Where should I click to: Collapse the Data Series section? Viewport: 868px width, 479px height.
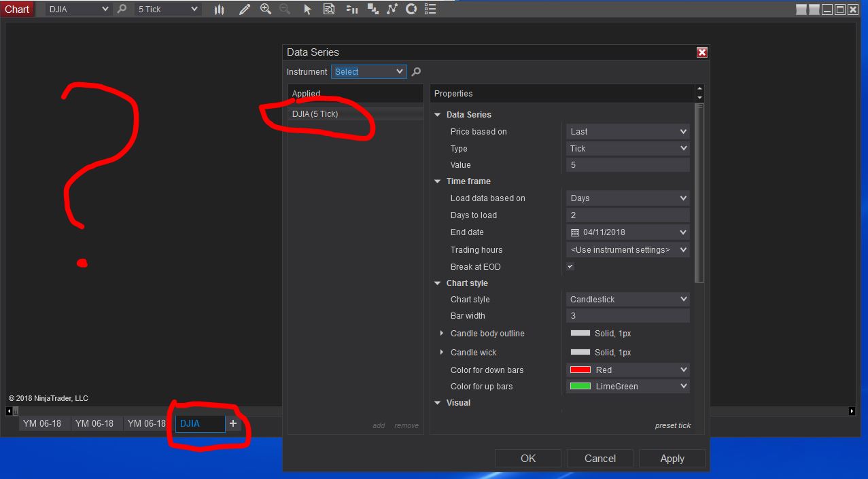point(438,115)
